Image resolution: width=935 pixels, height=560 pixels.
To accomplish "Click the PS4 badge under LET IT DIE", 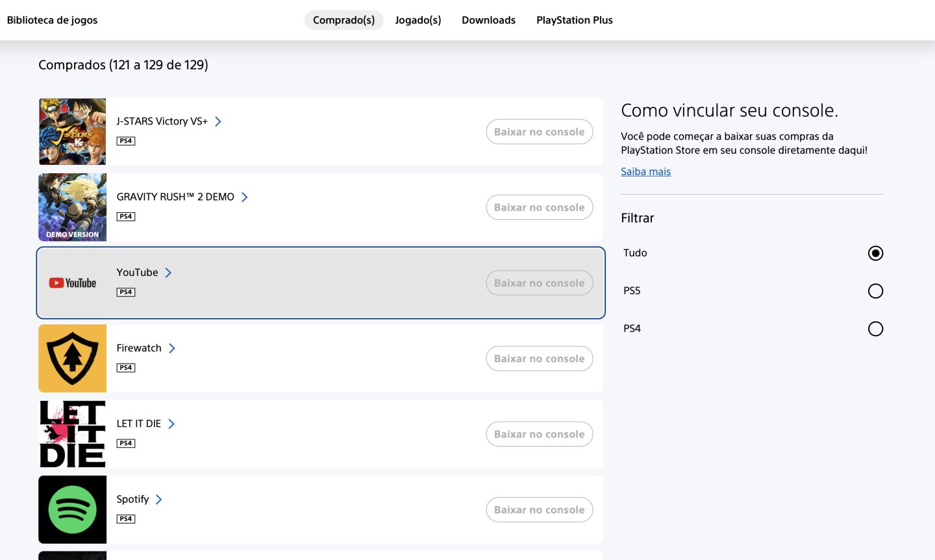I will [x=126, y=443].
